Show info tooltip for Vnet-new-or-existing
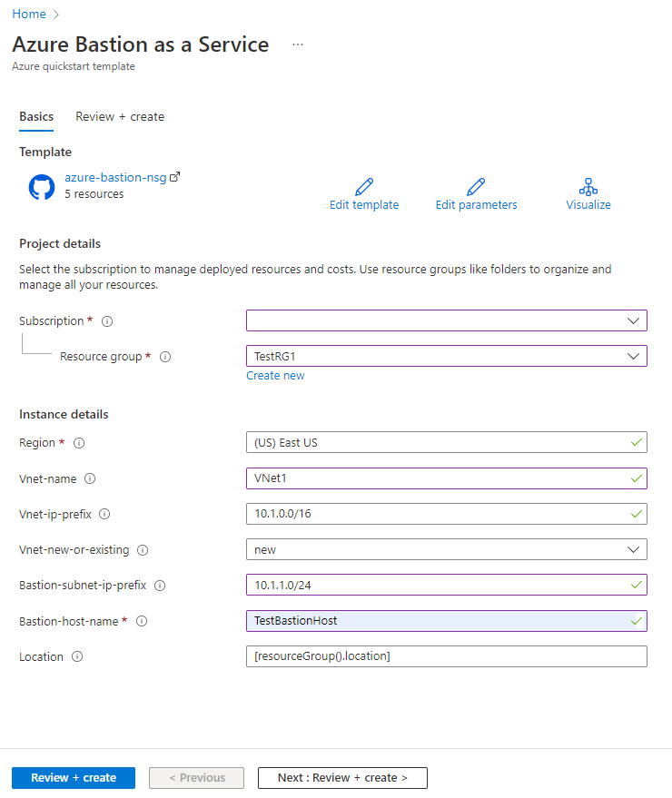Image resolution: width=672 pixels, height=798 pixels. pos(143,550)
